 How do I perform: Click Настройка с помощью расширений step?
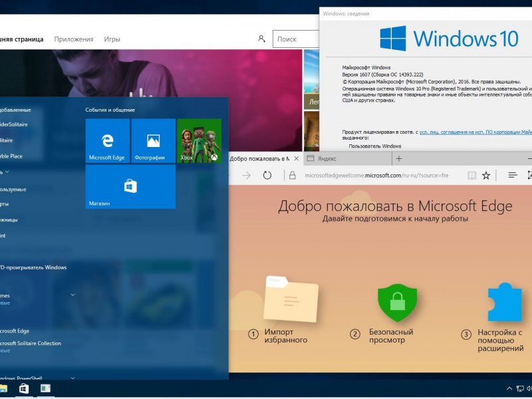point(501,340)
